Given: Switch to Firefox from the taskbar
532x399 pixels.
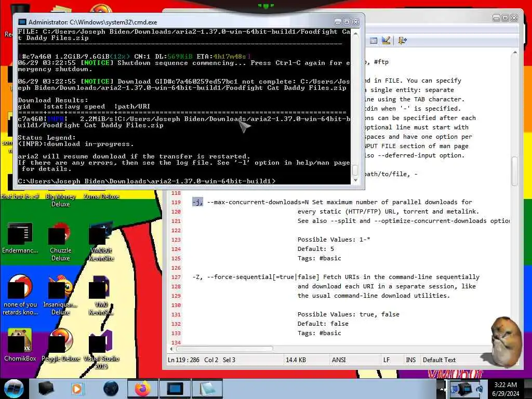Looking at the screenshot, I should (143, 389).
